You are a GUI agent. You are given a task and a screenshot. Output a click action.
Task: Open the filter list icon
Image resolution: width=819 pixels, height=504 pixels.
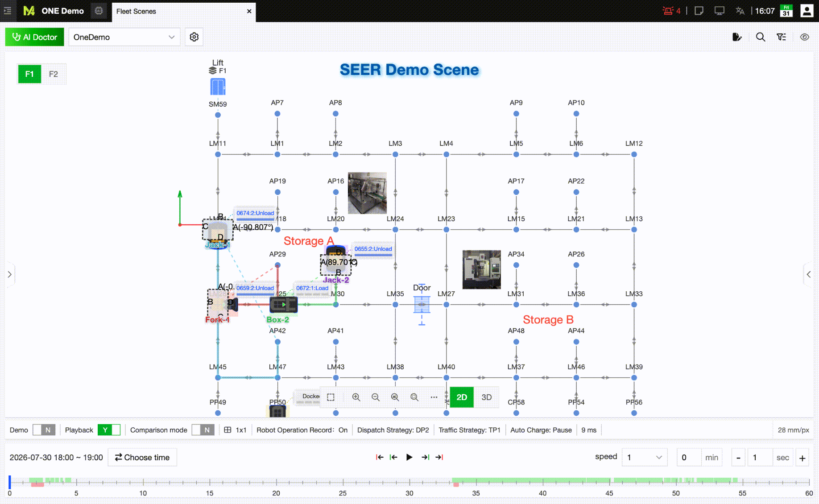coord(782,37)
